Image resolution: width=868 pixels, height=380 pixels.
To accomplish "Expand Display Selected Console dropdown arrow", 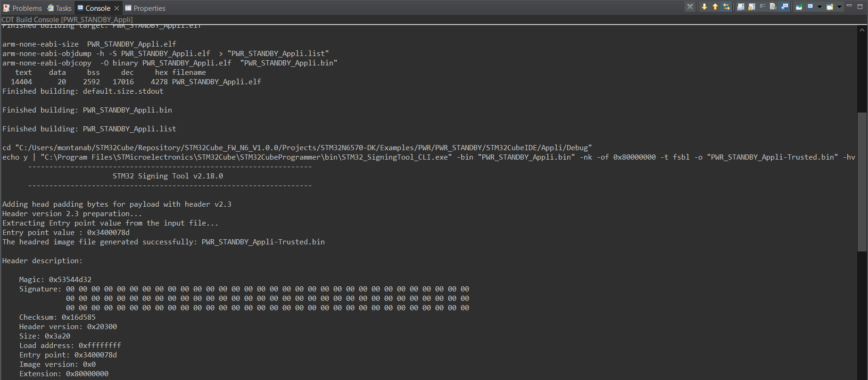I will [x=819, y=7].
